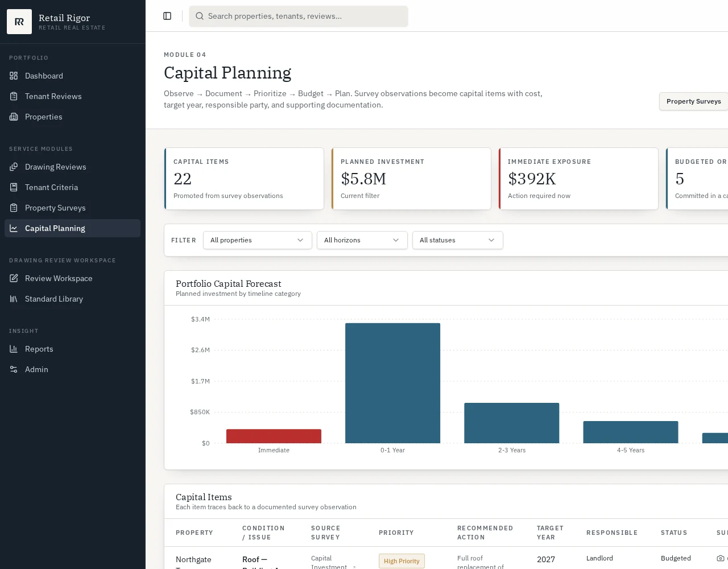Click the Retail Rigor logo icon

click(19, 22)
